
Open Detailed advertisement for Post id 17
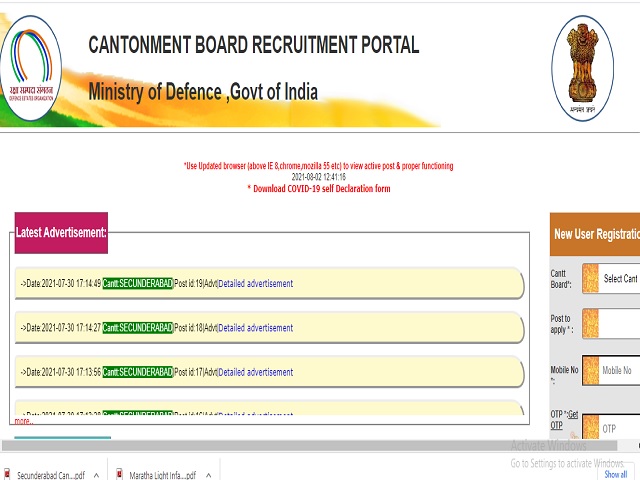[x=256, y=372]
